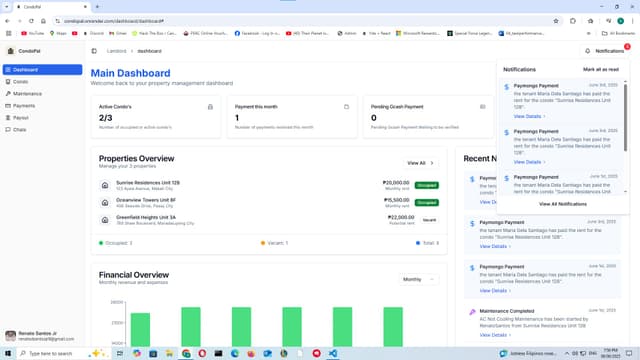The height and width of the screenshot is (360, 640).
Task: Open the Monthly period dropdown
Action: (x=418, y=280)
